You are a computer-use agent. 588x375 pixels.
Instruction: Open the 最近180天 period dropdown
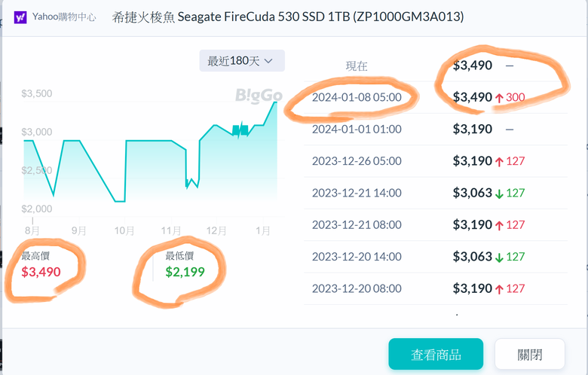pos(241,60)
